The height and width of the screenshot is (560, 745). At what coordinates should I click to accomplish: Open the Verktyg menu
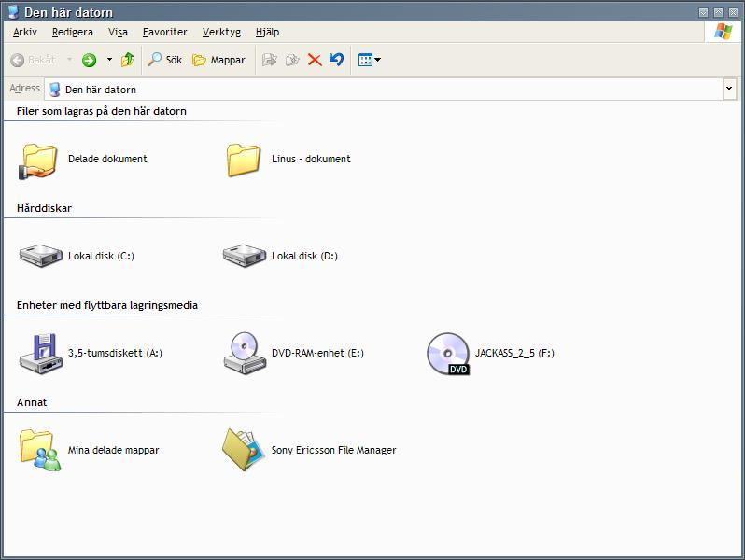(x=221, y=32)
